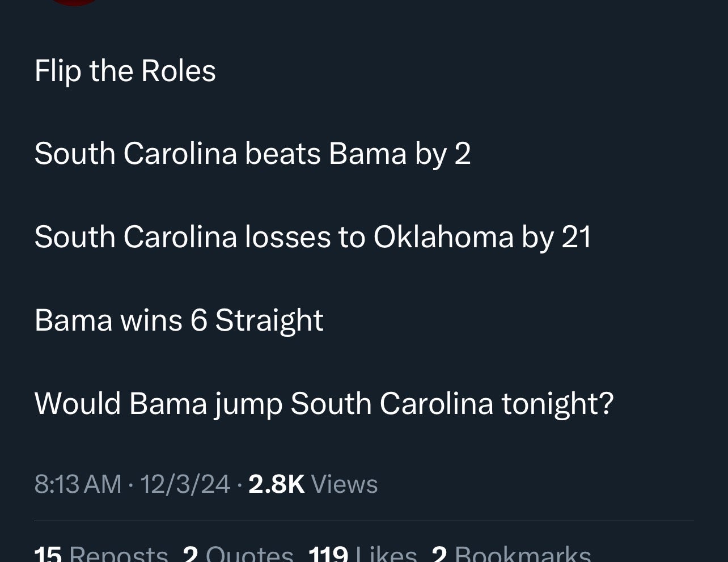The height and width of the screenshot is (562, 728).
Task: Click the 8:13 AM post time
Action: pyautogui.click(x=78, y=484)
